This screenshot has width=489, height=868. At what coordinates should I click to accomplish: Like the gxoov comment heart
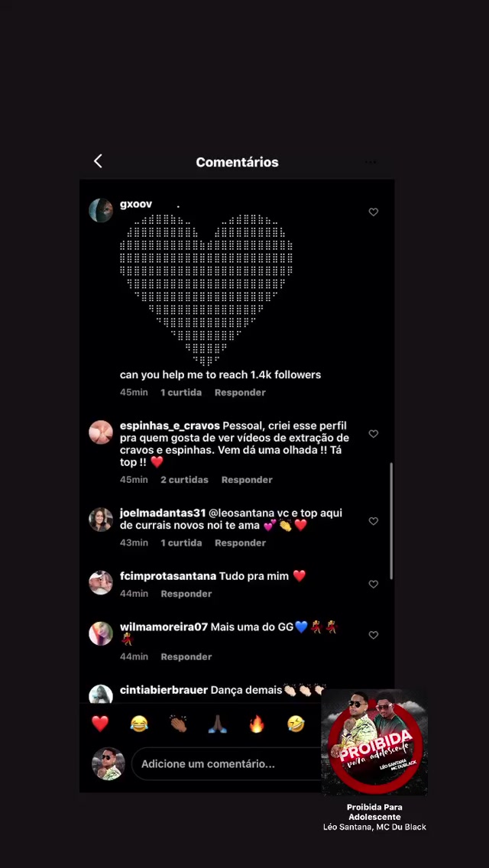(x=374, y=212)
